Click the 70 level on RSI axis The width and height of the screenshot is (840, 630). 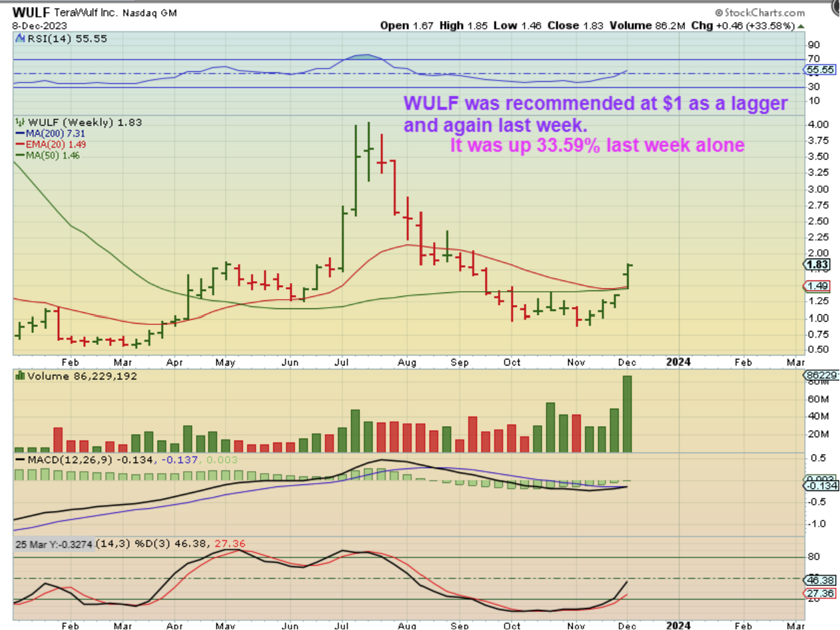click(813, 59)
